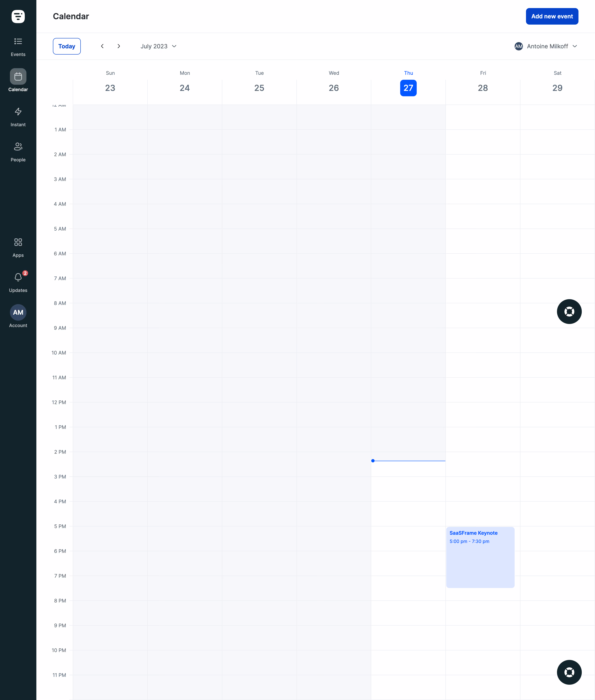Click the upper help lifebuoy button
Viewport: 595px width, 700px height.
pos(569,312)
